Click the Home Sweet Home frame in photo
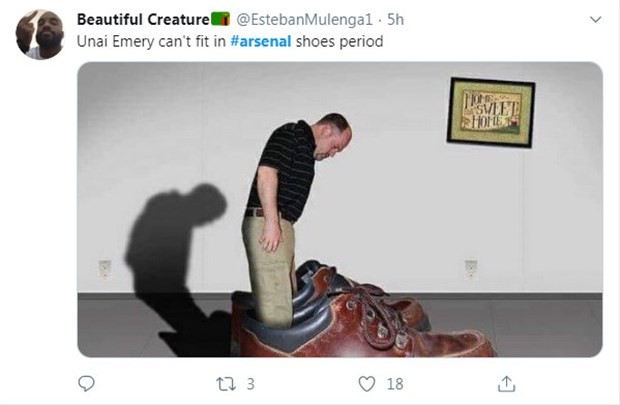620x405 pixels. click(x=490, y=112)
